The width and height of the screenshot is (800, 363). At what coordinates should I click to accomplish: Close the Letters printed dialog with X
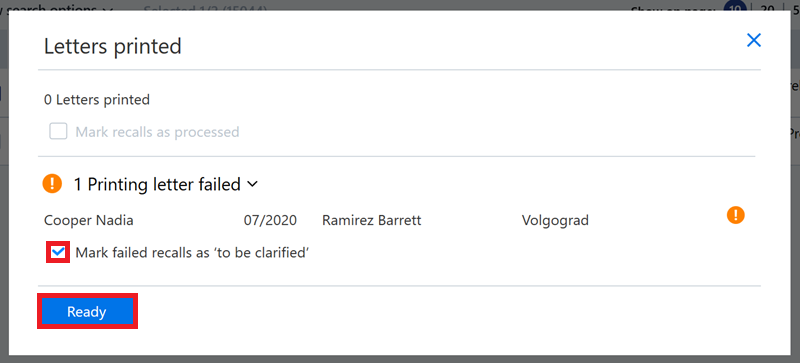click(x=754, y=40)
